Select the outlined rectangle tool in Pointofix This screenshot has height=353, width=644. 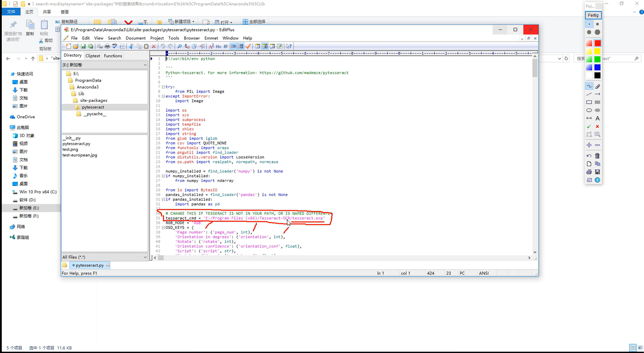click(589, 102)
